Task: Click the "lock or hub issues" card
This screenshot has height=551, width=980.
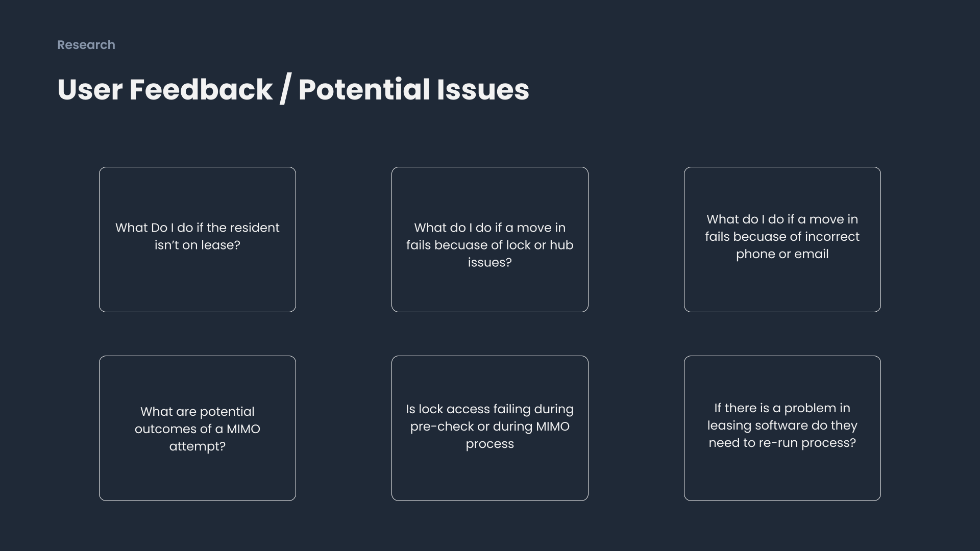Action: [489, 239]
